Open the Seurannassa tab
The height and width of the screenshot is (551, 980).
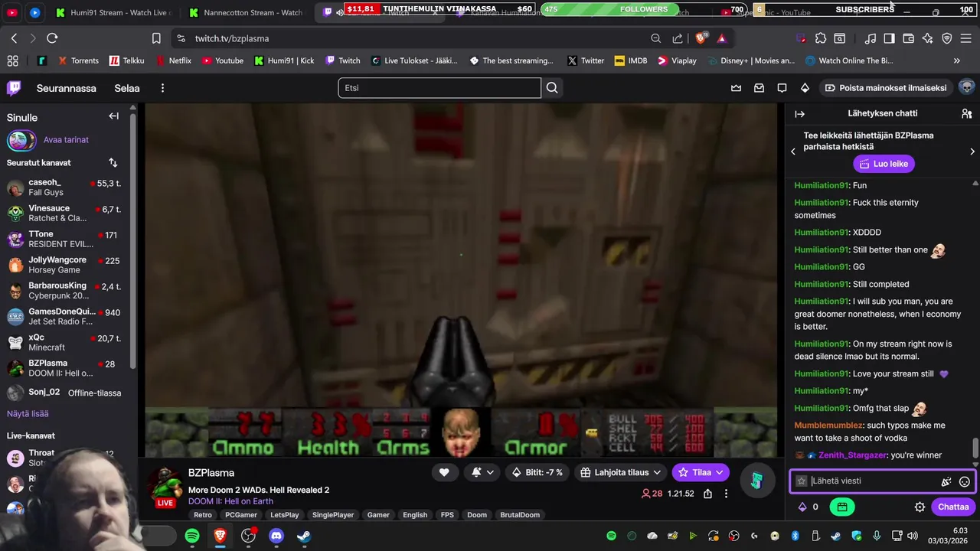coord(67,88)
